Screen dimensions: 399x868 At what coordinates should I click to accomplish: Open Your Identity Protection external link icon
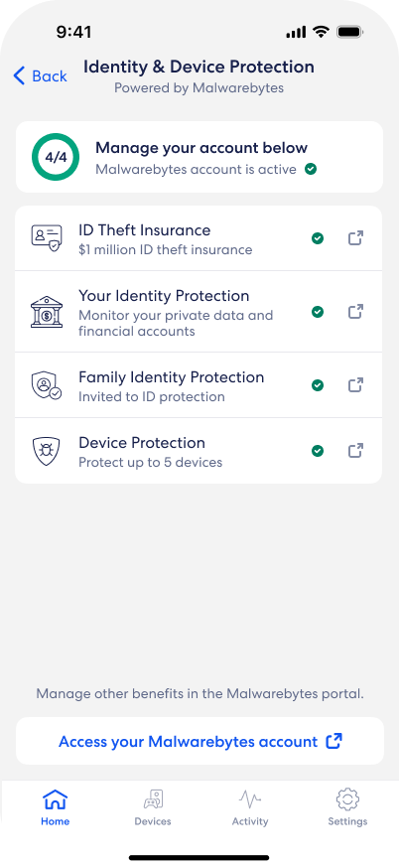(x=355, y=312)
